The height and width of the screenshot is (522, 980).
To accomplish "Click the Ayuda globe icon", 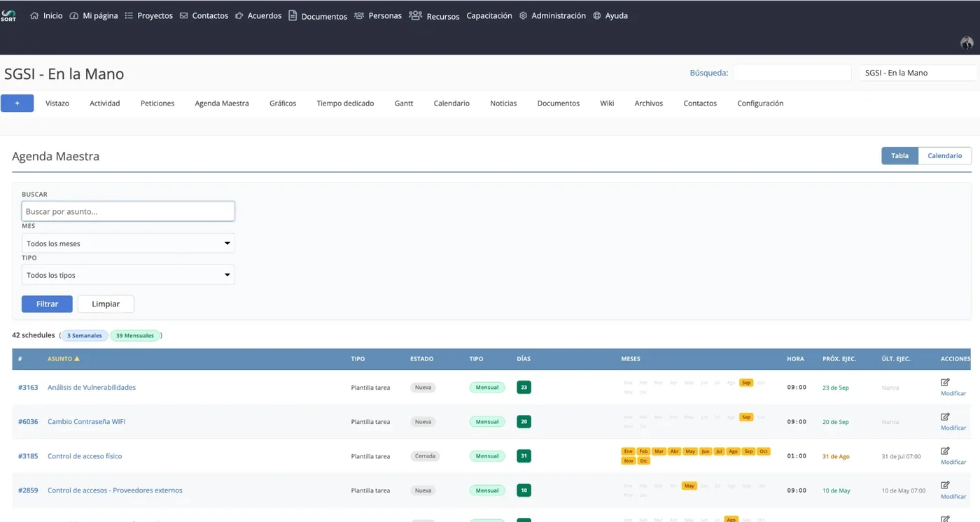I will (597, 15).
